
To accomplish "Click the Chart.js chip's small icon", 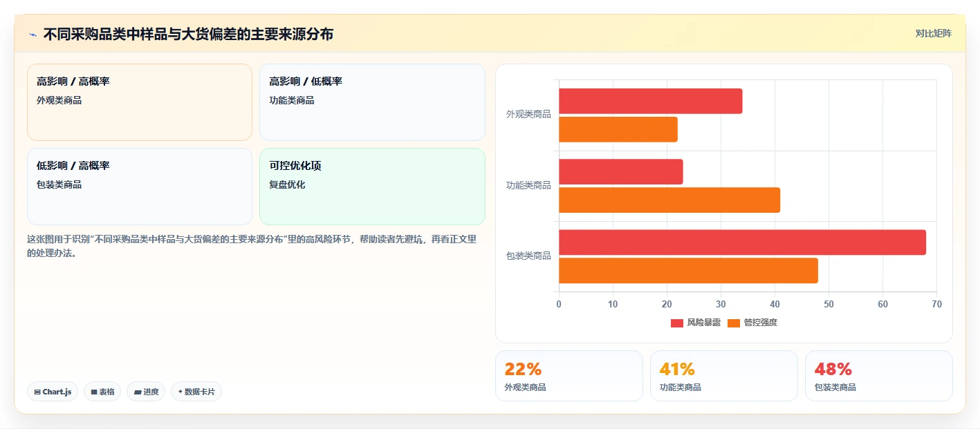I will tap(37, 392).
